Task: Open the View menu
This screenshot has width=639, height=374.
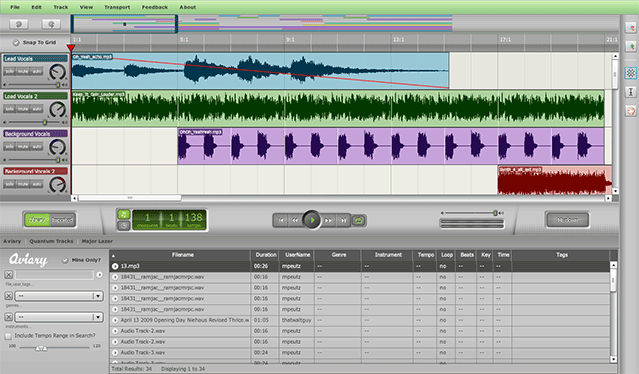Action: click(x=86, y=7)
